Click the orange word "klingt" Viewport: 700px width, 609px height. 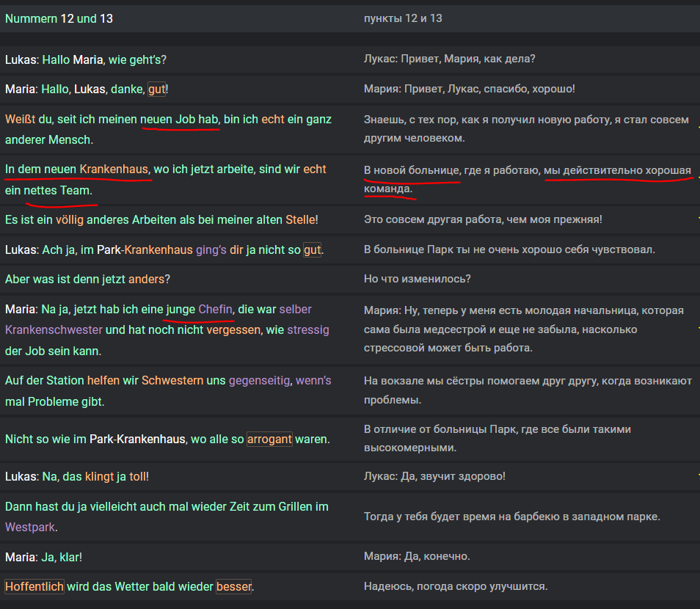point(100,476)
